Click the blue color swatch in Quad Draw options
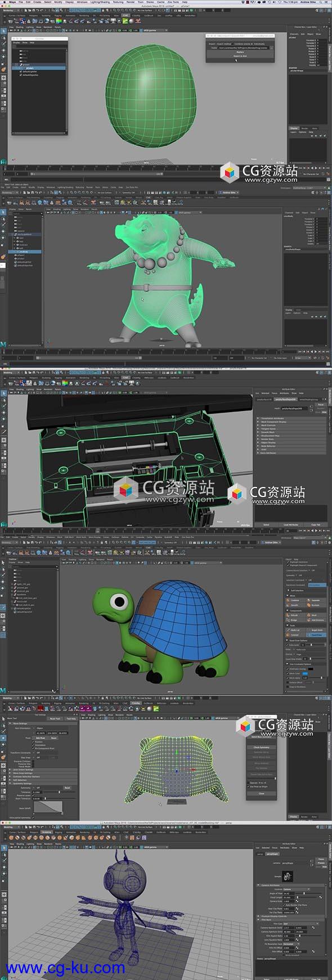The height and width of the screenshot is (980, 332). (x=305, y=673)
